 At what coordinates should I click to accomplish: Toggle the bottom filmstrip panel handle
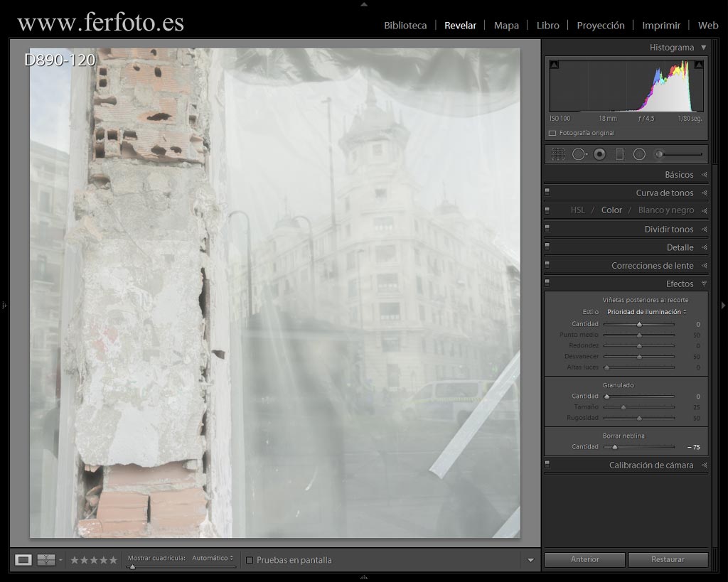click(x=364, y=577)
